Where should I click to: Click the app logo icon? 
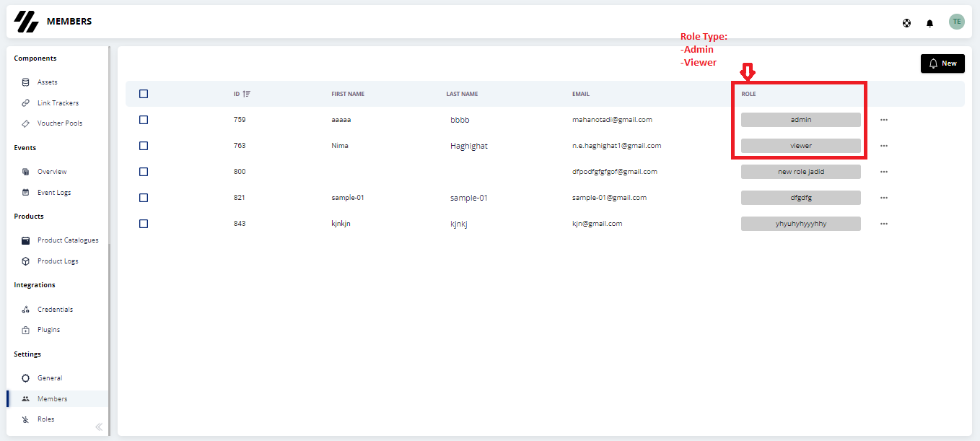tap(27, 22)
